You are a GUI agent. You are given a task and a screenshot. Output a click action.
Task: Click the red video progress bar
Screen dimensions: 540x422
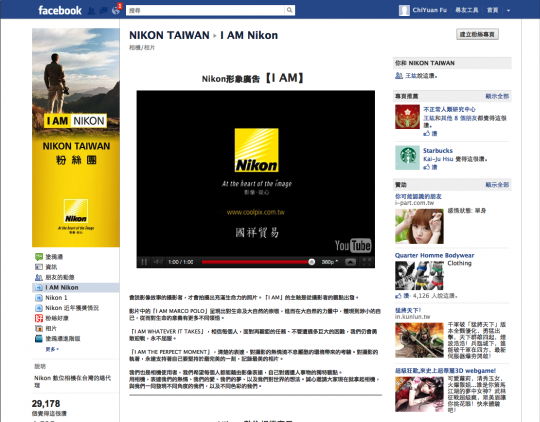tap(256, 262)
